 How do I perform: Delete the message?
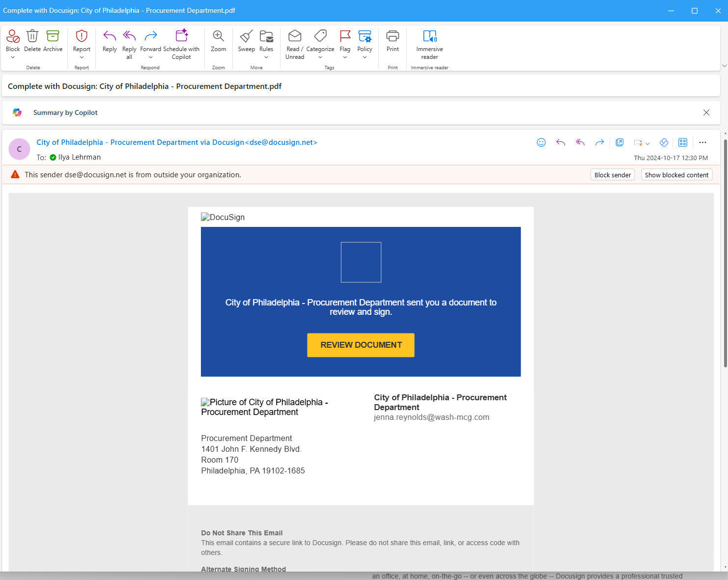point(32,42)
